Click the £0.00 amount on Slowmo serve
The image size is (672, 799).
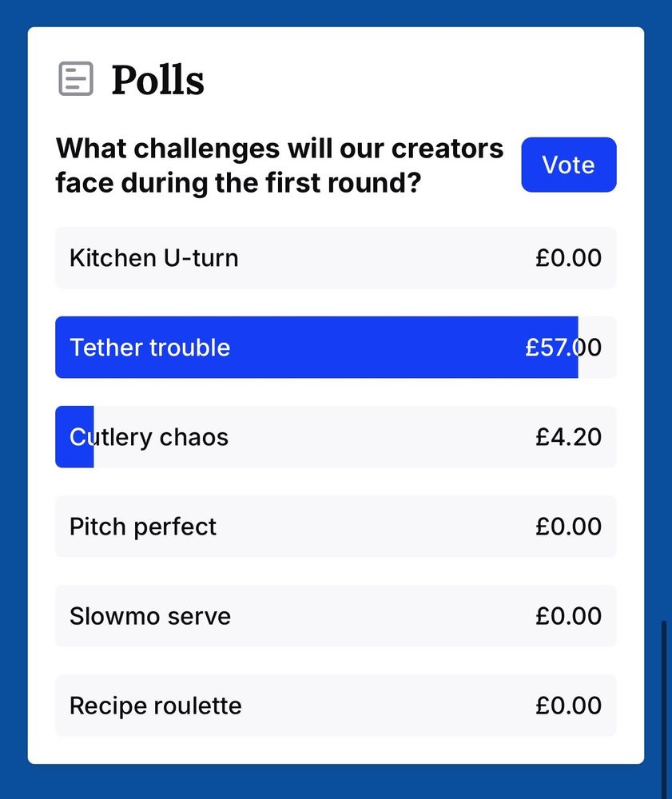click(x=569, y=616)
